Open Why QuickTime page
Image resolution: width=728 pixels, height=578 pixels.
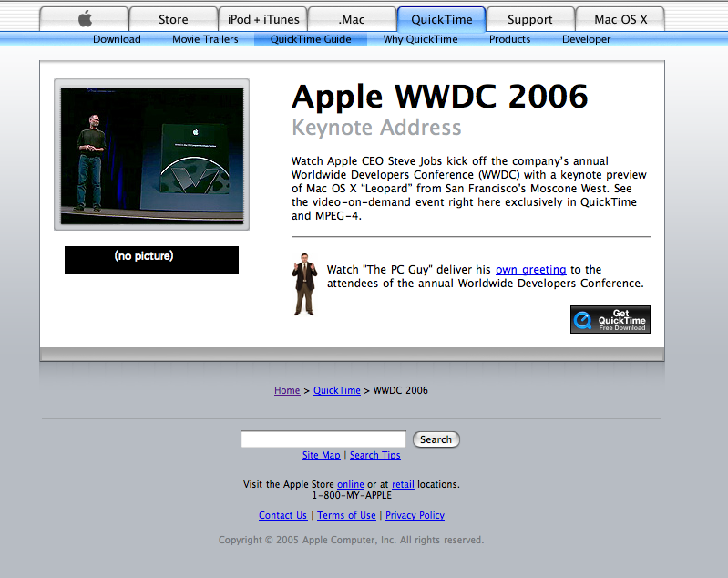point(420,39)
